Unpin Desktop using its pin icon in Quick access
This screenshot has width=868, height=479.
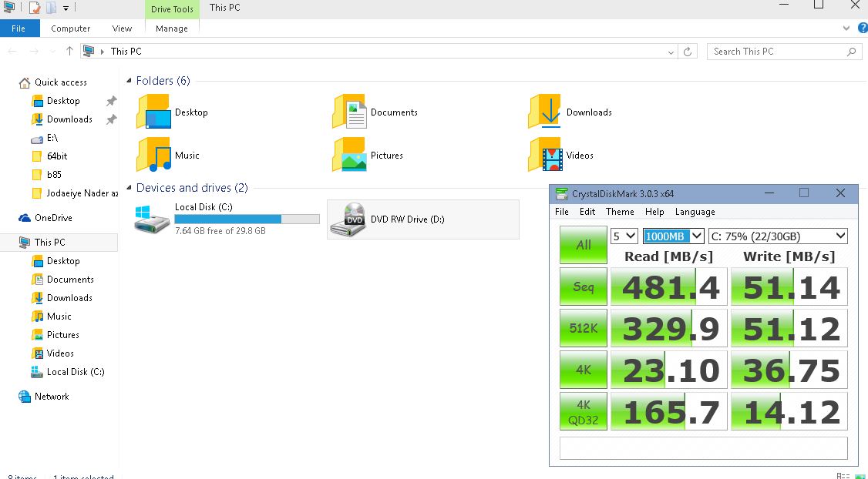click(x=111, y=101)
